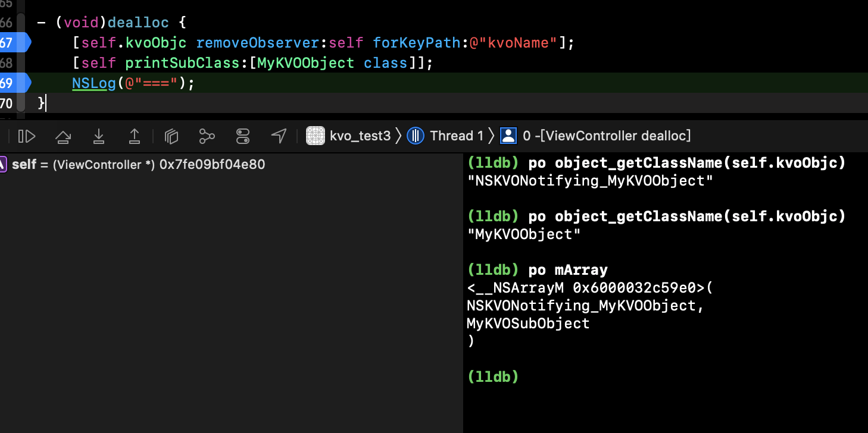
Task: Open the Debug Memory Graph tool
Action: pyautogui.click(x=207, y=136)
